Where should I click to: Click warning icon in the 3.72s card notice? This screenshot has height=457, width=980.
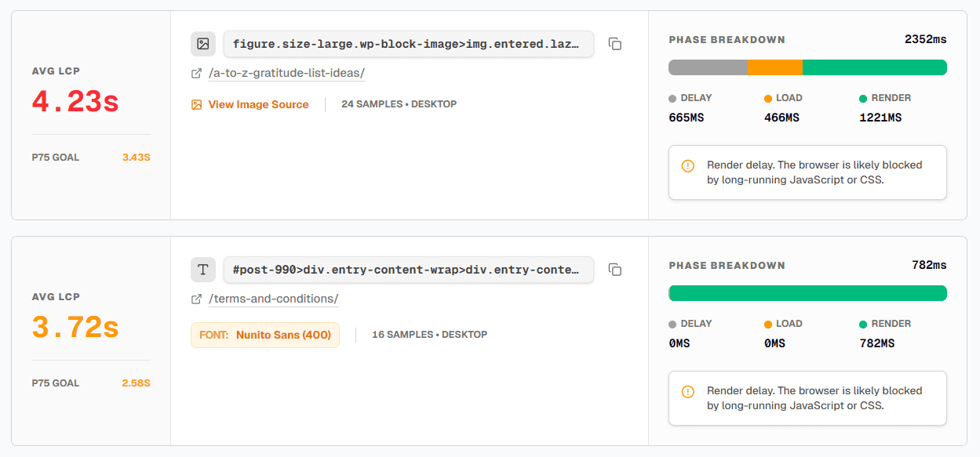688,391
